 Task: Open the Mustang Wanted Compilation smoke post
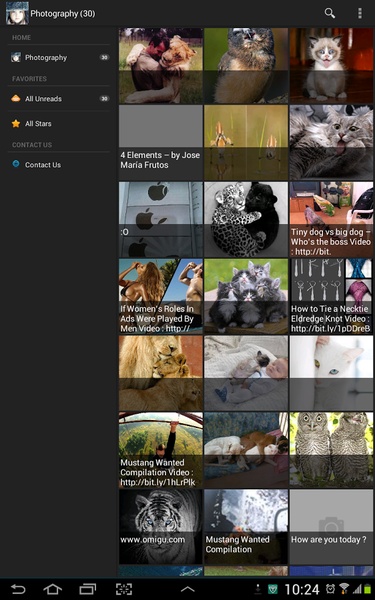point(246,527)
